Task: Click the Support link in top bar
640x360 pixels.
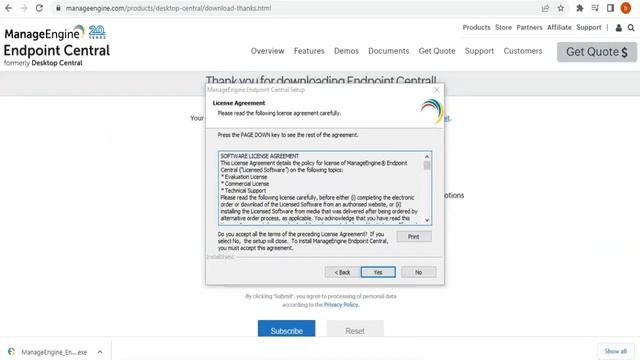Action: click(589, 27)
